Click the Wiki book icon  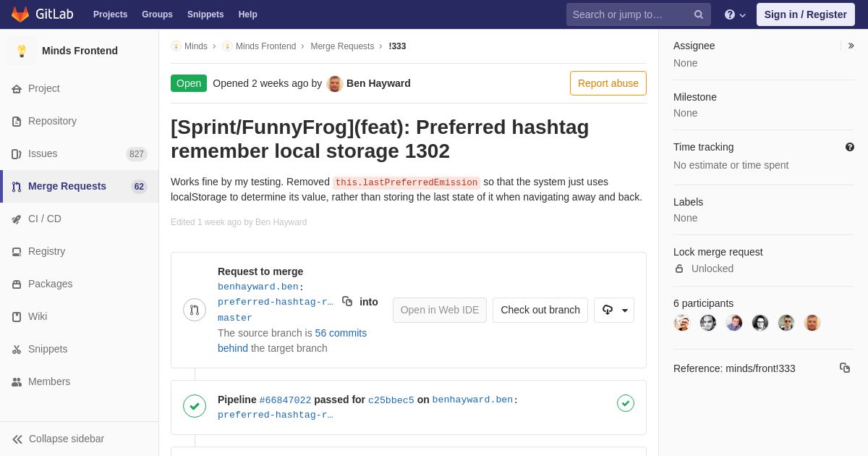(x=17, y=317)
